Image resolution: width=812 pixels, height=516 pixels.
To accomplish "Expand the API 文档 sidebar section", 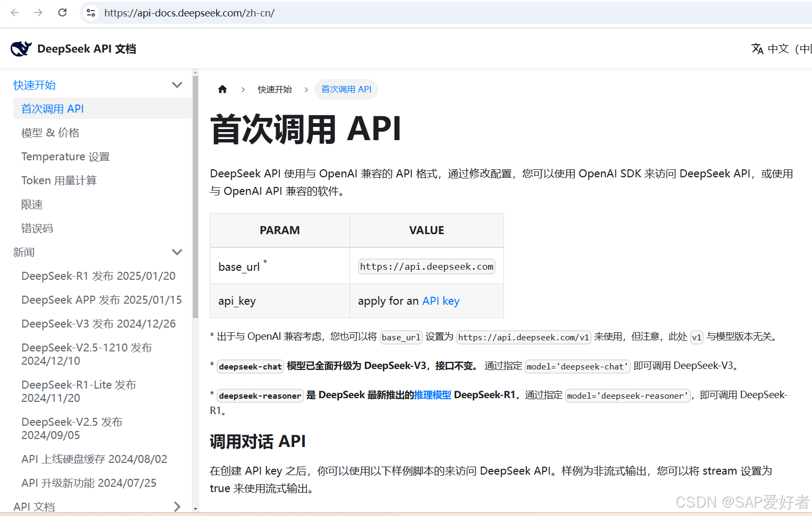I will click(x=177, y=506).
